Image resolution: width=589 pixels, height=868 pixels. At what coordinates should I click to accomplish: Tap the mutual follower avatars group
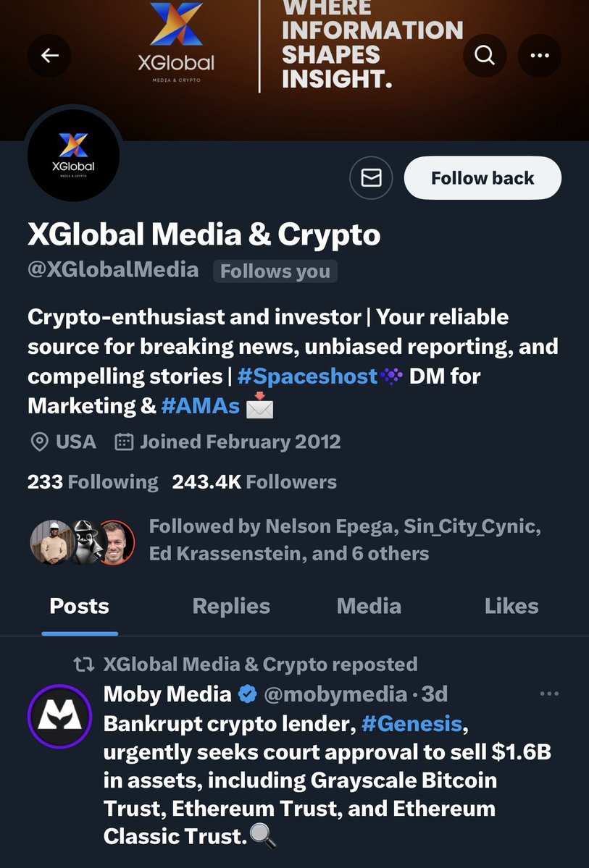pyautogui.click(x=82, y=542)
